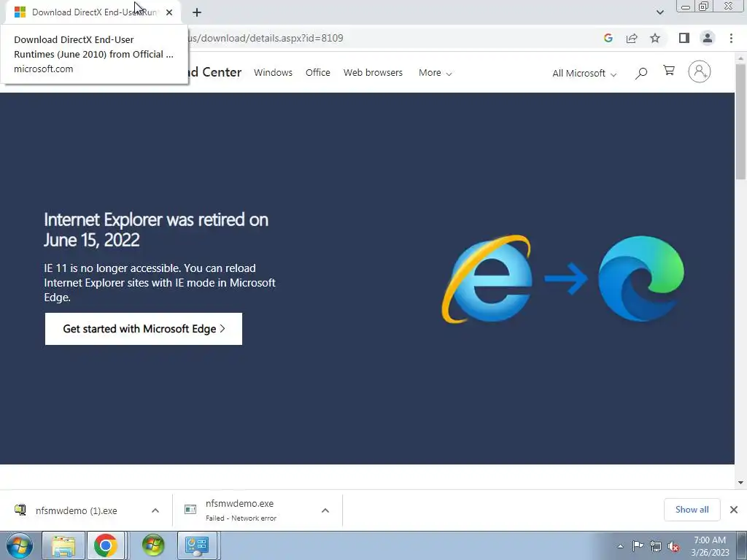Click the Internet Explorer was retired heading
Screen dimensions: 747x560
click(156, 230)
